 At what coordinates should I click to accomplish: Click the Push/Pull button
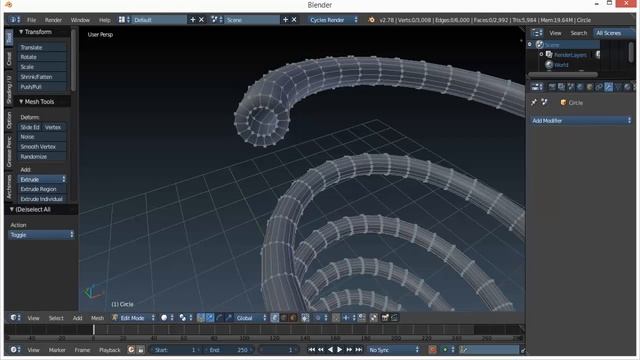tap(42, 87)
